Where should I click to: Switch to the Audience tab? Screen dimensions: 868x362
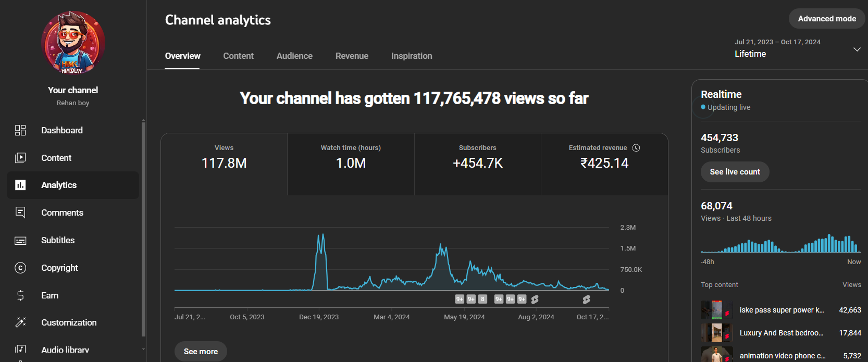coord(294,56)
